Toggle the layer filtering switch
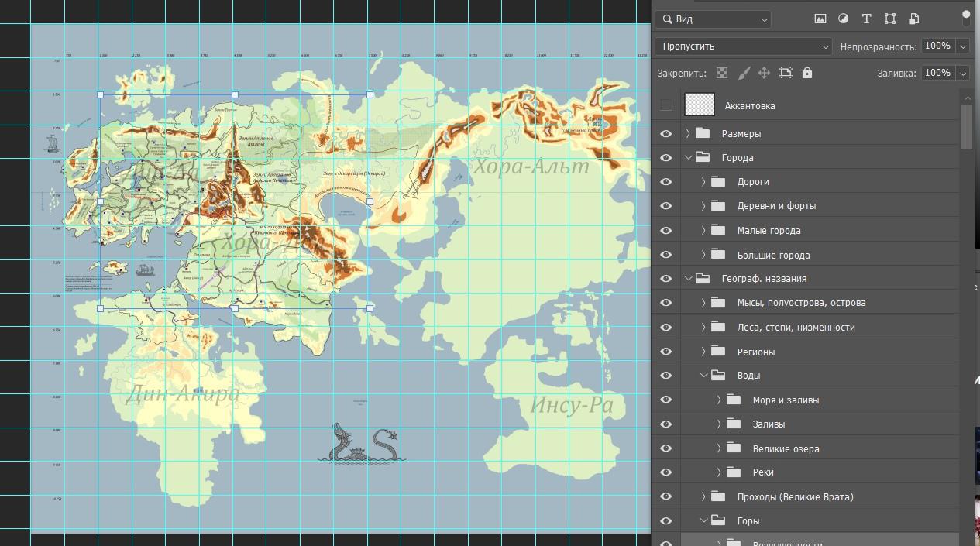Screen dimensions: 980x546 (966, 17)
